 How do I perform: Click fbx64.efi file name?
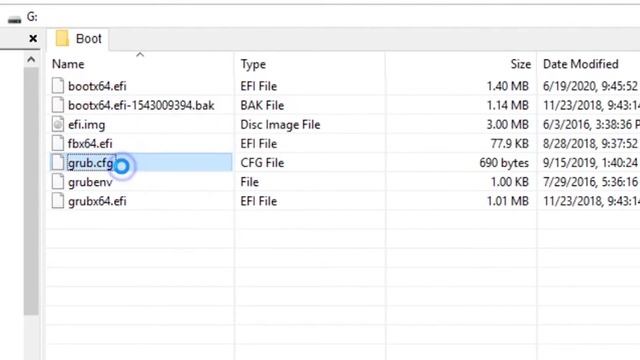pos(90,144)
